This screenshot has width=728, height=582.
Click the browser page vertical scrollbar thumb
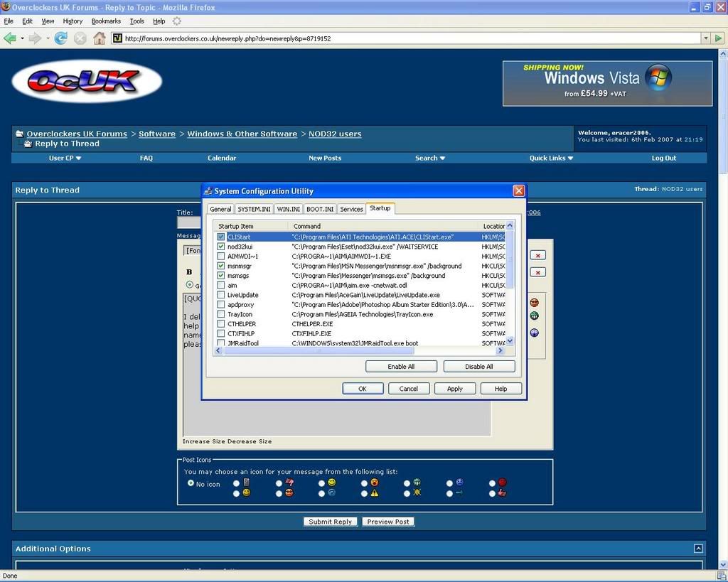point(723,116)
